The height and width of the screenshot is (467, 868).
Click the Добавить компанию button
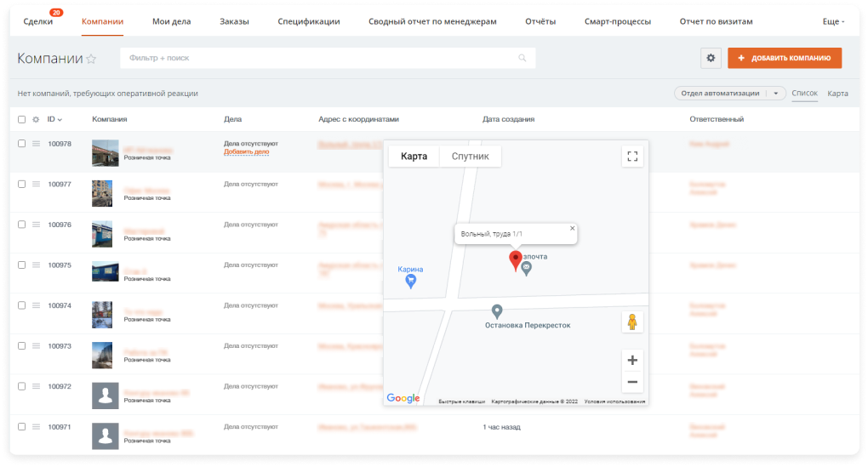tap(784, 58)
